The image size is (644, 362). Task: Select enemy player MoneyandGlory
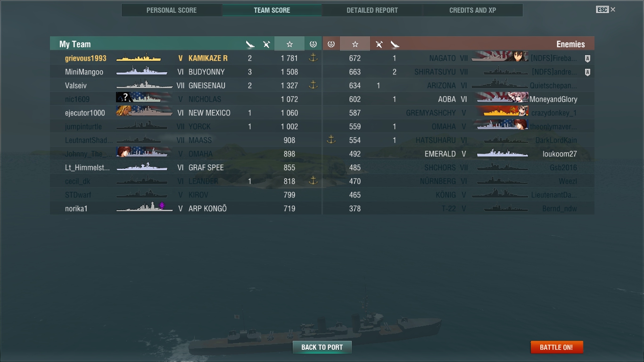[553, 99]
